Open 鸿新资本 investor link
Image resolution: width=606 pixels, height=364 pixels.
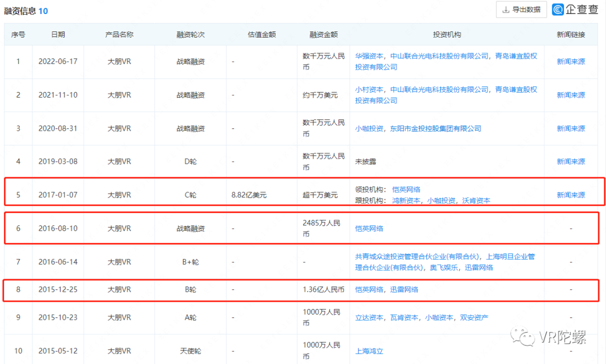click(x=406, y=201)
